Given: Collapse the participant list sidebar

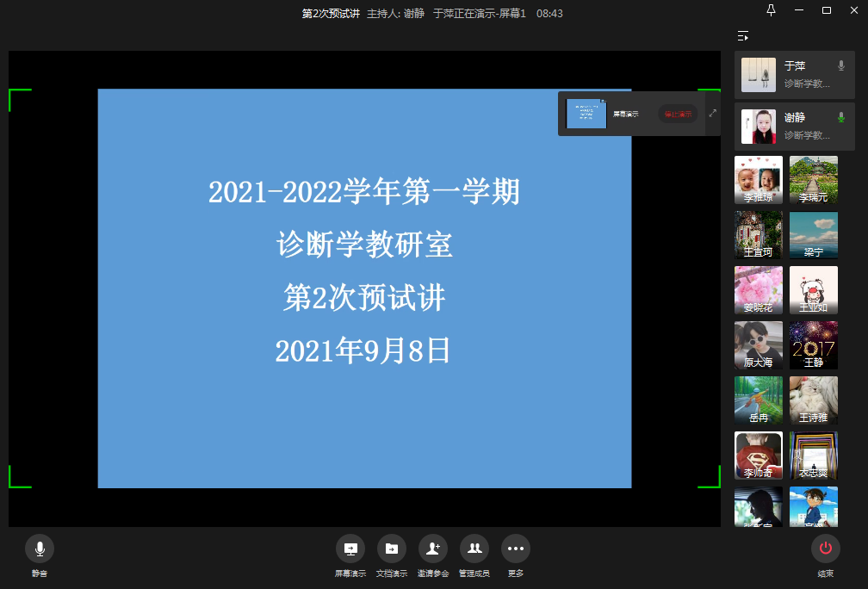Looking at the screenshot, I should pyautogui.click(x=742, y=36).
